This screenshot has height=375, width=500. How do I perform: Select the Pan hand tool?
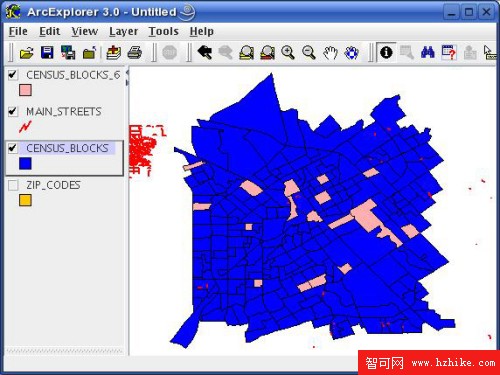tap(330, 53)
